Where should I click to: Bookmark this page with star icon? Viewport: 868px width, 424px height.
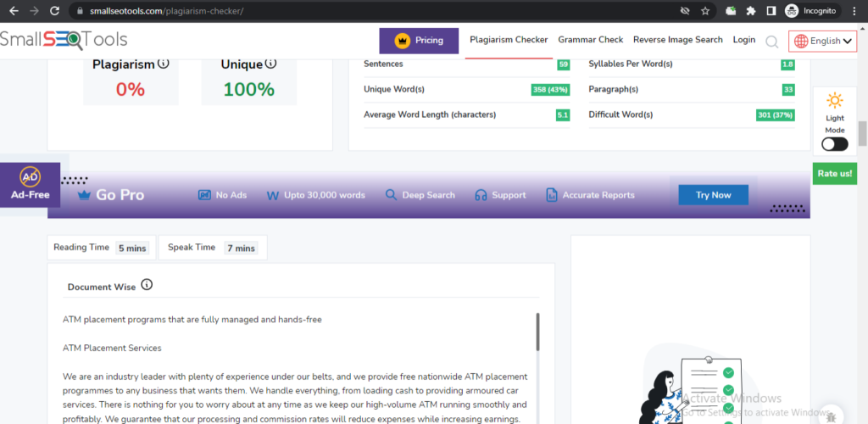click(704, 10)
